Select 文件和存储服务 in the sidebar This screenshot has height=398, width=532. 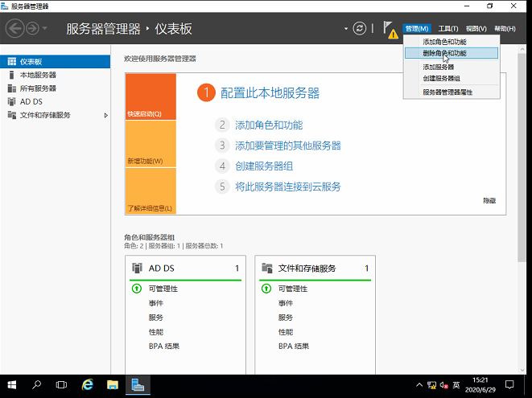coord(55,115)
